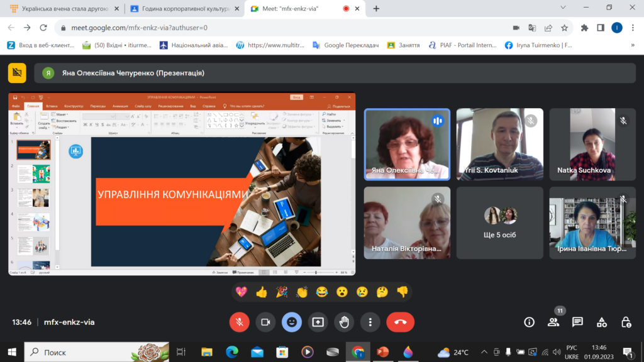Image resolution: width=644 pixels, height=362 pixels.
Task: Leave the call with red button
Action: point(400,322)
